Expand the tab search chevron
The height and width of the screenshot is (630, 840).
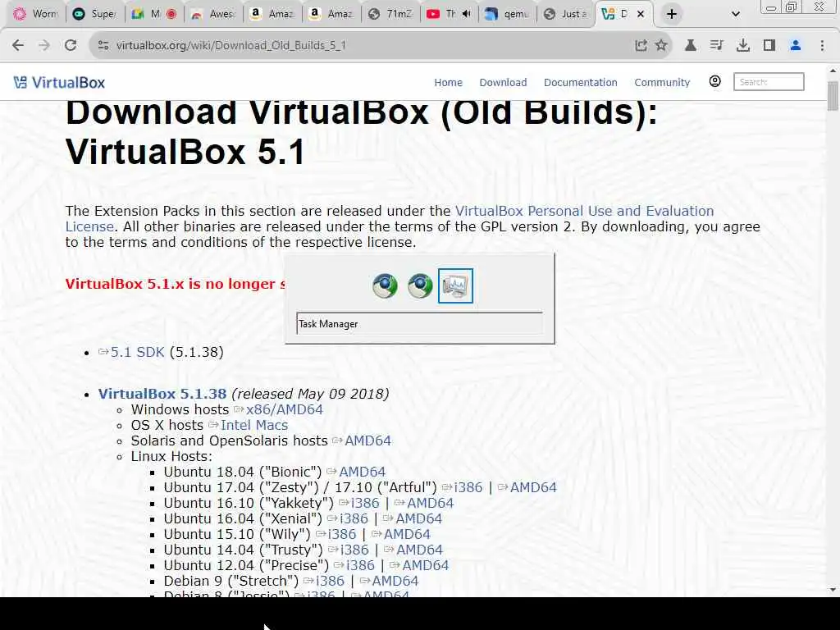click(x=736, y=15)
